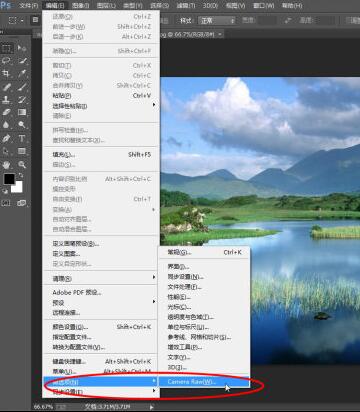
Task: Choose Adobe PDF 预设... menu item
Action: point(101,293)
